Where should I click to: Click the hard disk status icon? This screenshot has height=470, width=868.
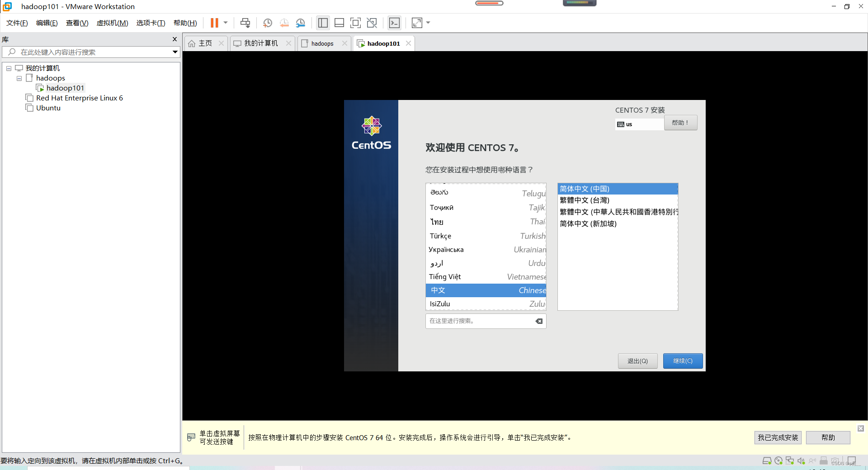tap(767, 461)
